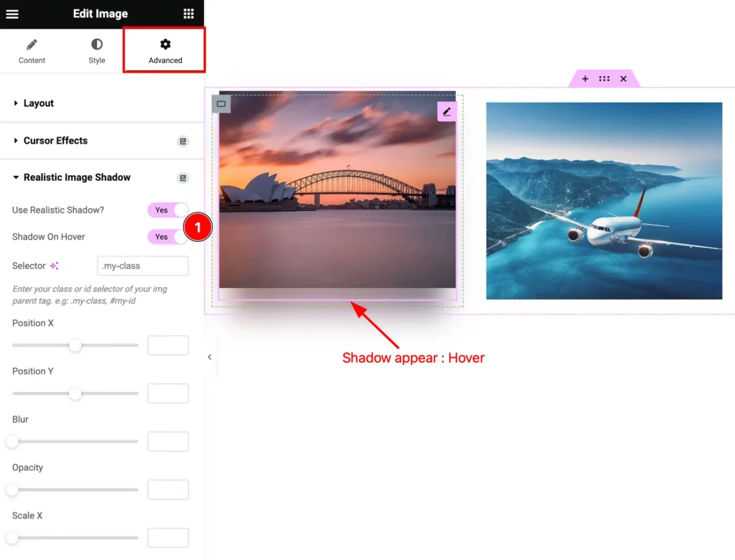The width and height of the screenshot is (735, 560).
Task: Switch to the Style tab
Action: point(97,51)
